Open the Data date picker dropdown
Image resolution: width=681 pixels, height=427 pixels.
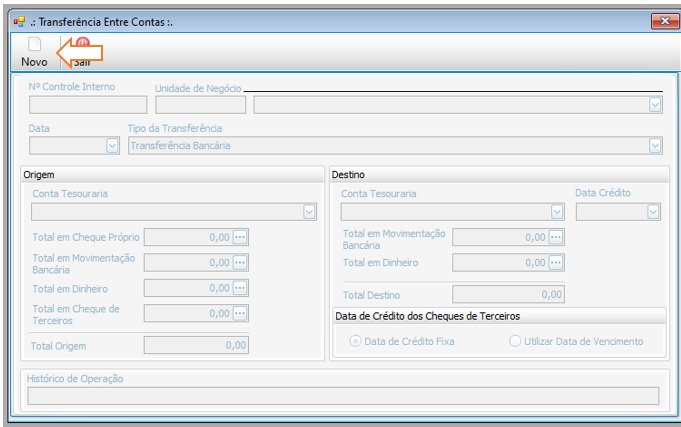(x=112, y=146)
